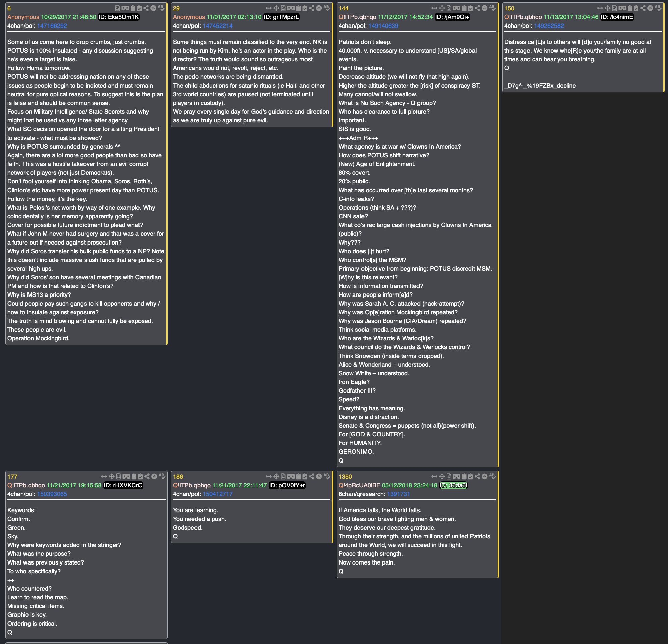
Task: Click the VR goggles icon on post 144
Action: tap(457, 8)
